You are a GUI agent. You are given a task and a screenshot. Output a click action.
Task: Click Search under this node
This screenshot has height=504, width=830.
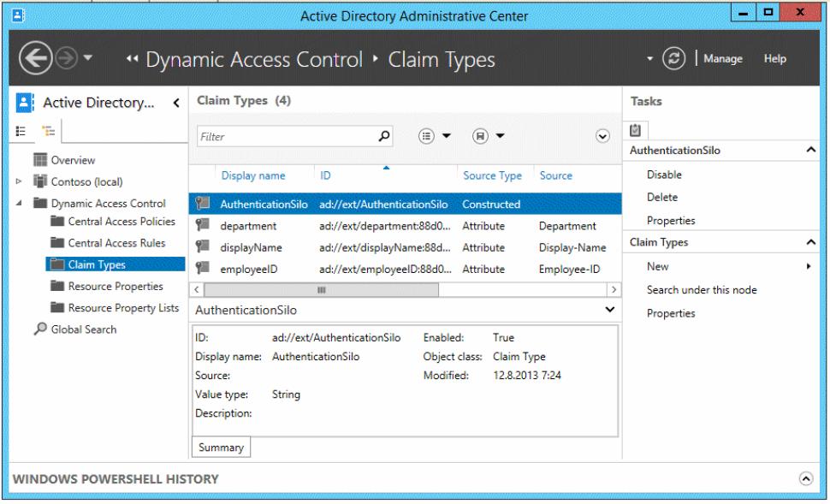(x=702, y=290)
